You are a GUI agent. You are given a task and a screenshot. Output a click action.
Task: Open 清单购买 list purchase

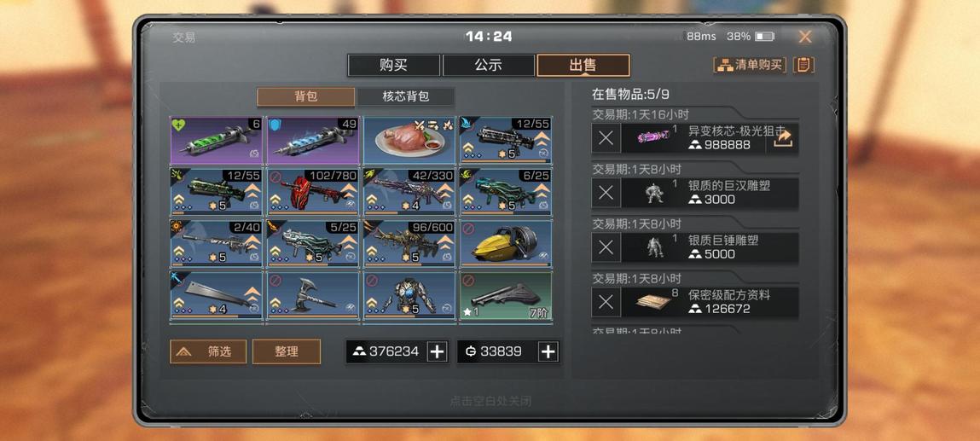(x=750, y=65)
